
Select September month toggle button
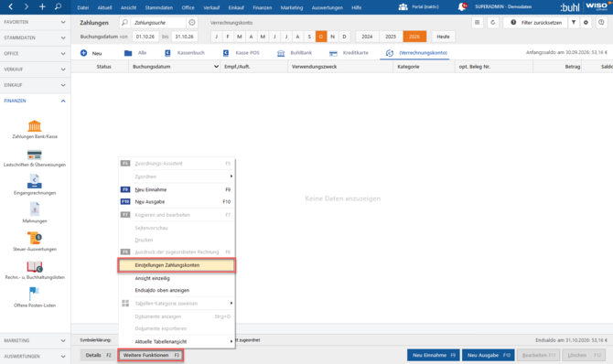[x=309, y=37]
